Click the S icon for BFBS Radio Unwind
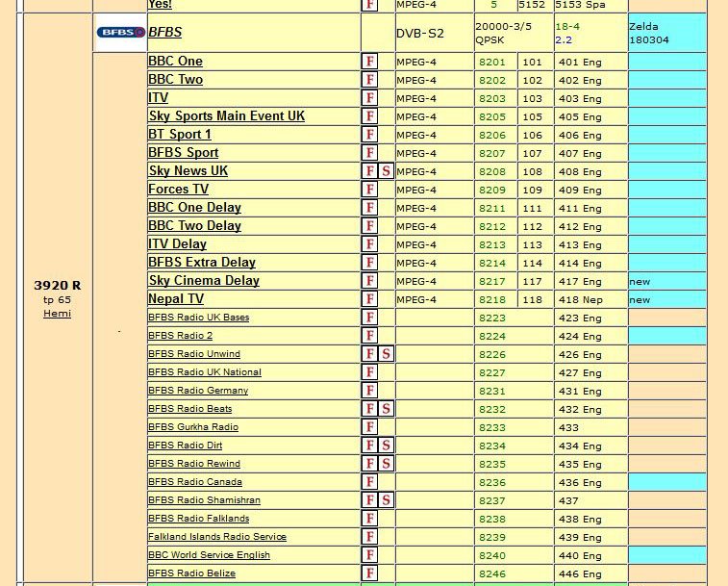This screenshot has width=728, height=586. tap(387, 354)
